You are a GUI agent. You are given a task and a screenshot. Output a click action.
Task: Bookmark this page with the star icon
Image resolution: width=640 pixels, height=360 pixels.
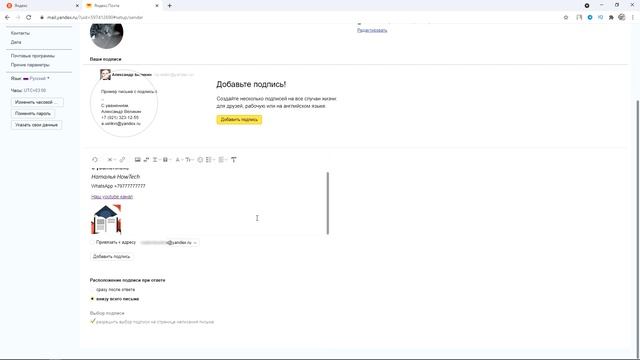[566, 18]
